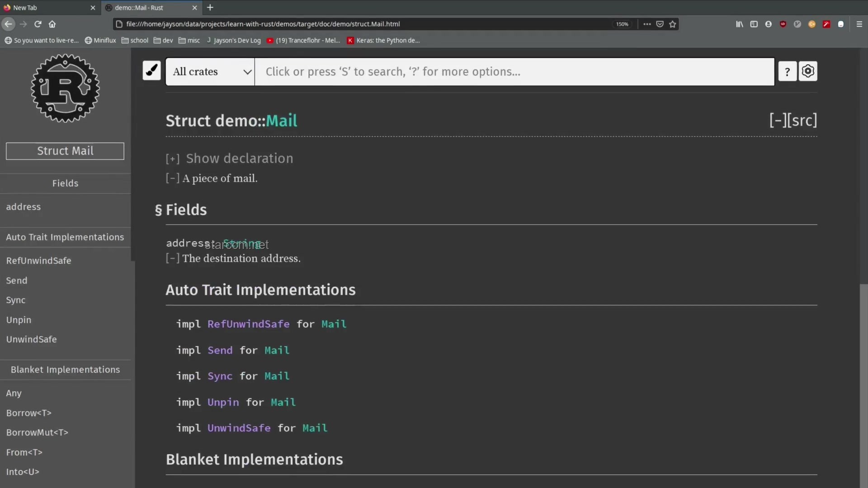
Task: Open RefUnwindSafe trait link in impl list
Action: (x=248, y=324)
